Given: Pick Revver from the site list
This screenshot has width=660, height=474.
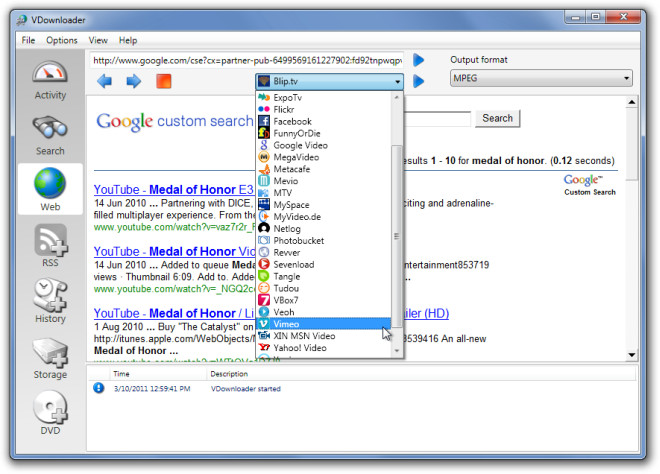Looking at the screenshot, I should click(x=324, y=253).
